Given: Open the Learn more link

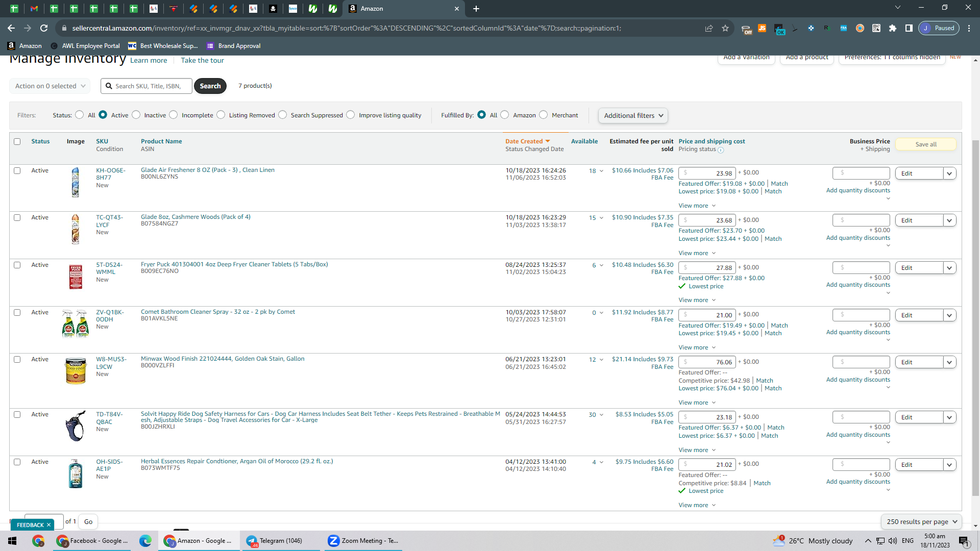Looking at the screenshot, I should 149,60.
